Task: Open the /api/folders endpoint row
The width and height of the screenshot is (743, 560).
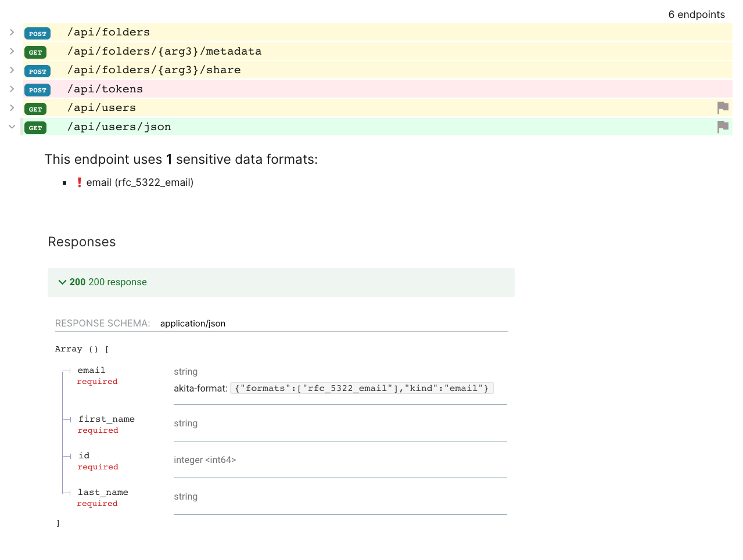Action: (x=378, y=33)
